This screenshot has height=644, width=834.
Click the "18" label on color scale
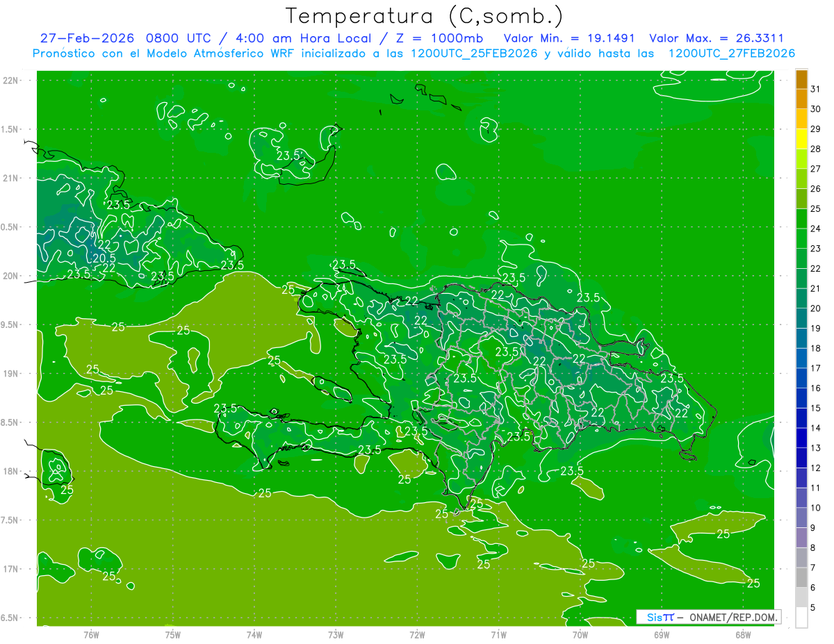(816, 348)
